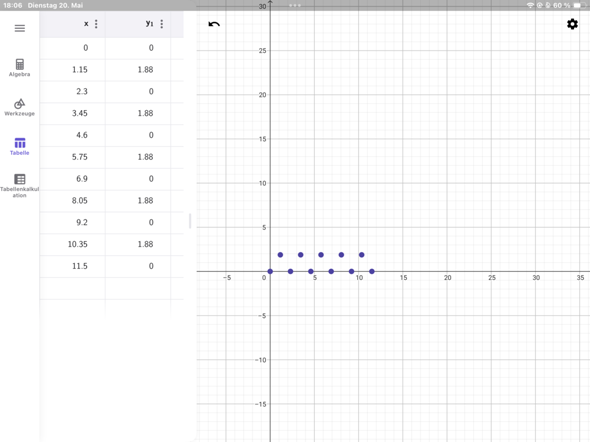Select x cell with value 9.2
Viewport: 590px width, 442px height.
point(73,222)
